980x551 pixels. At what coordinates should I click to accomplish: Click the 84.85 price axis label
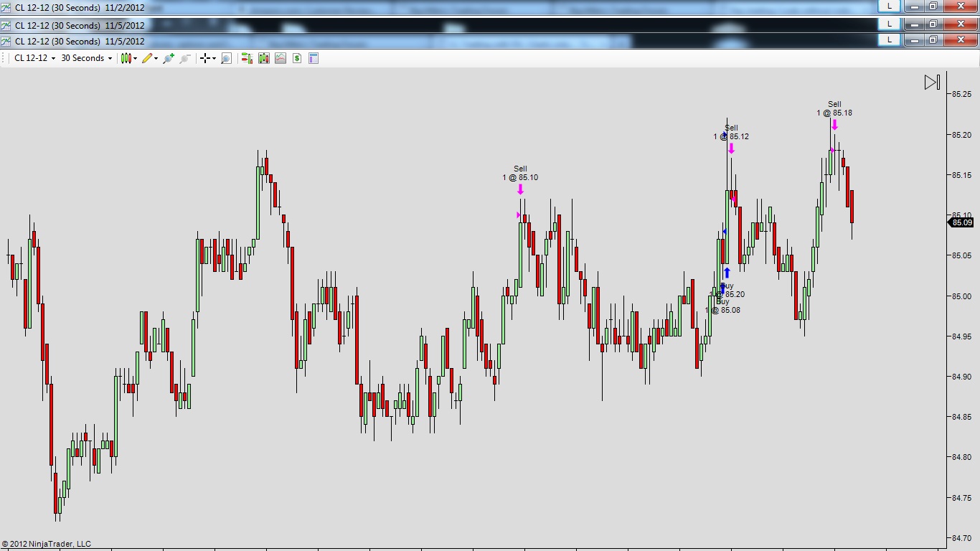click(962, 417)
